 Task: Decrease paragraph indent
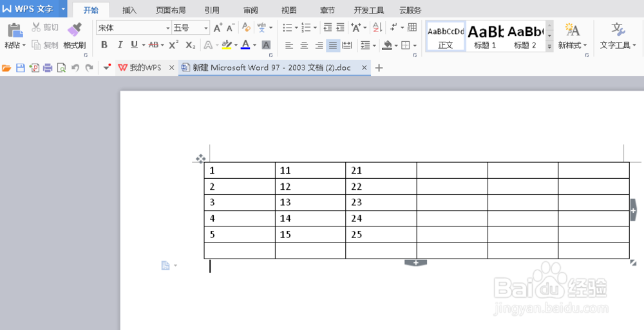(327, 28)
